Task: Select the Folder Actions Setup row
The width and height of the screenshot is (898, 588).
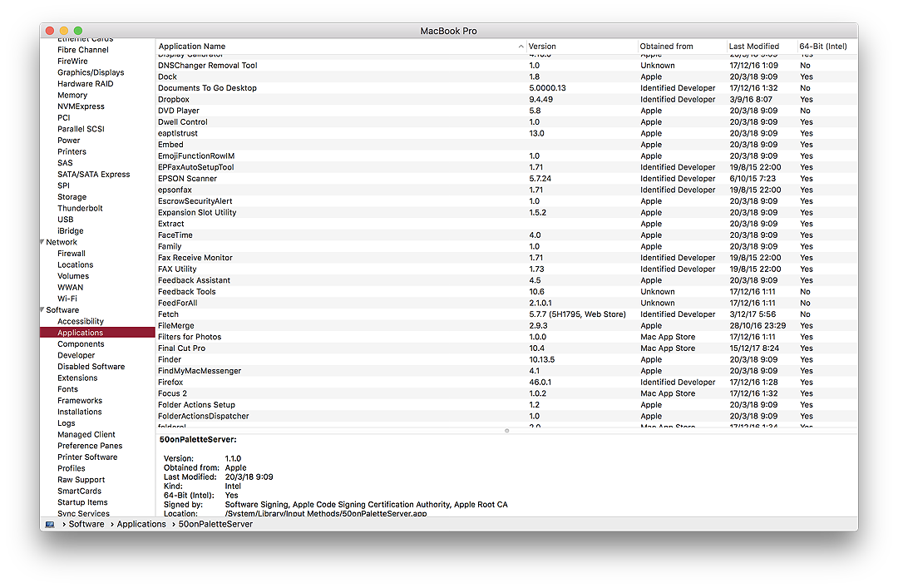Action: 506,404
